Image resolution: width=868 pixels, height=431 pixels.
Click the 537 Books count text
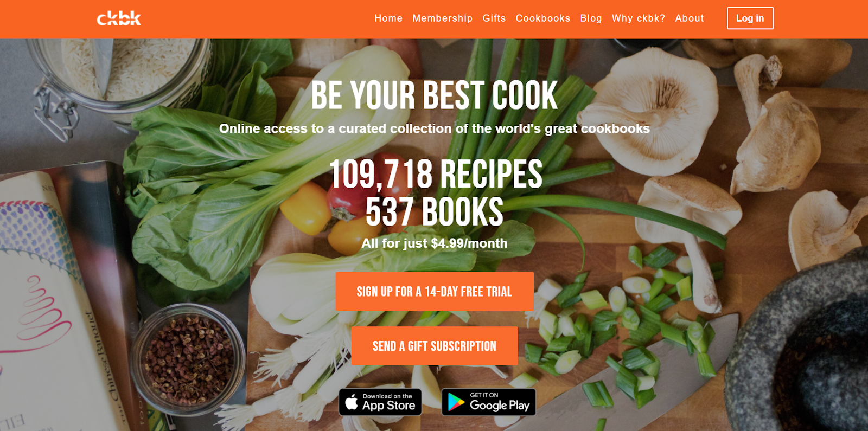[435, 212]
